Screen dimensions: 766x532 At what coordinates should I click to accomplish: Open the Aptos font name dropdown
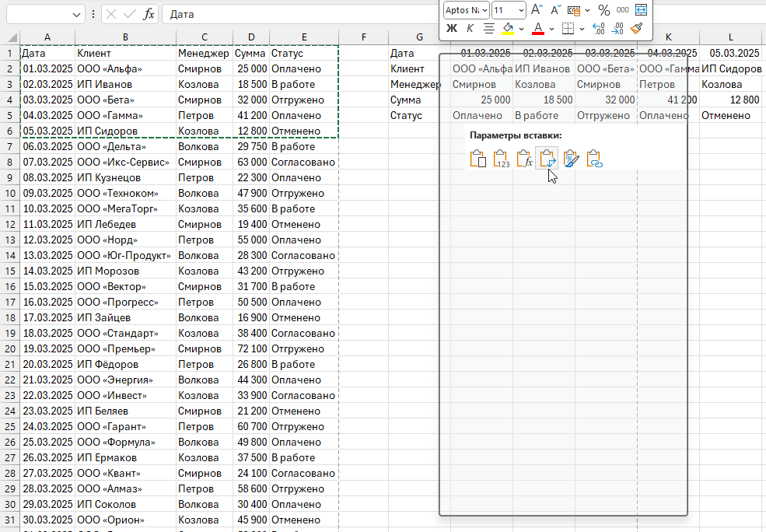point(484,10)
